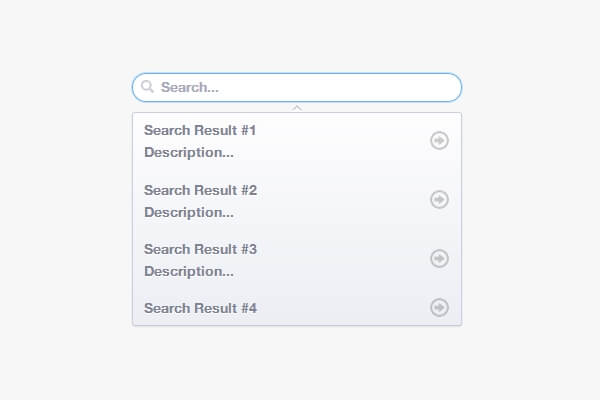Open Search Result #2 via its arrow icon

point(439,200)
